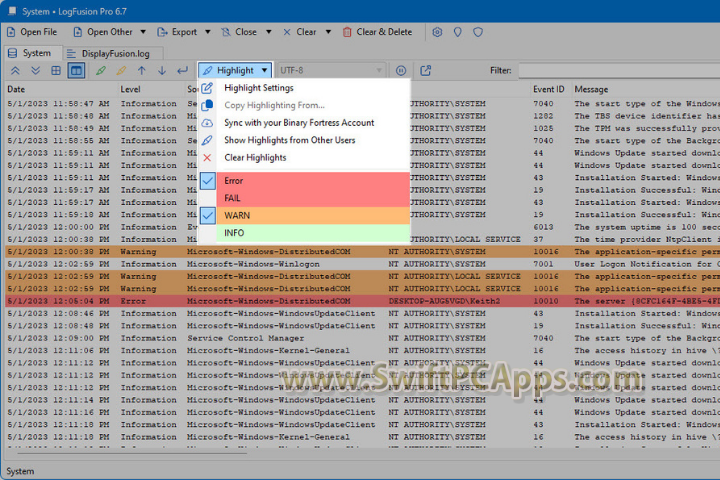Select event ID 10010 in the Error row
Viewport: 720px width, 480px height.
pyautogui.click(x=546, y=301)
